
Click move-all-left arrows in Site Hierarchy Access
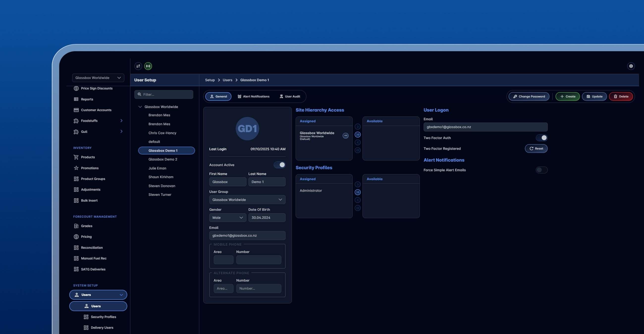357,150
